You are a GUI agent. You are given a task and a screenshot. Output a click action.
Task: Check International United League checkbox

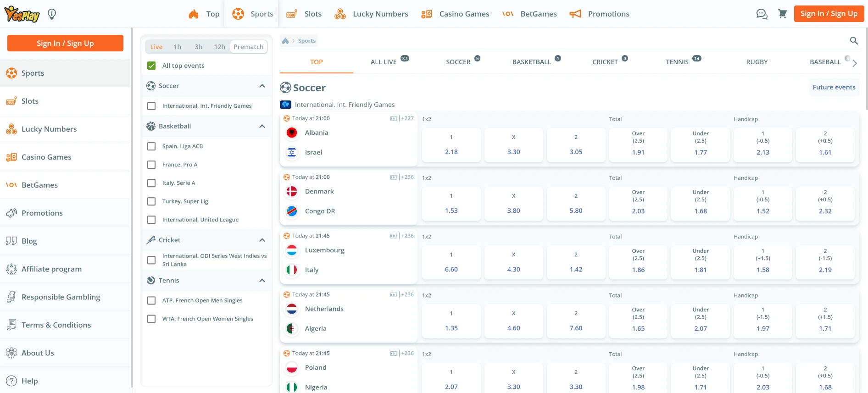[x=151, y=220]
